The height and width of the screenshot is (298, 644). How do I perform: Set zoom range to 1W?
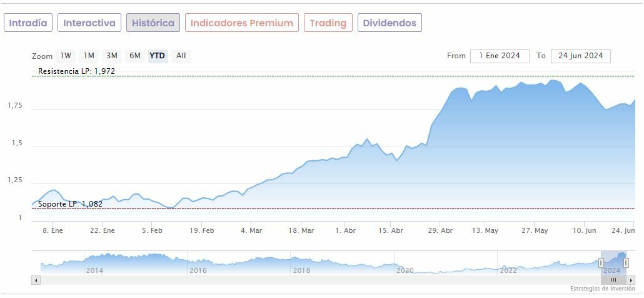[66, 56]
